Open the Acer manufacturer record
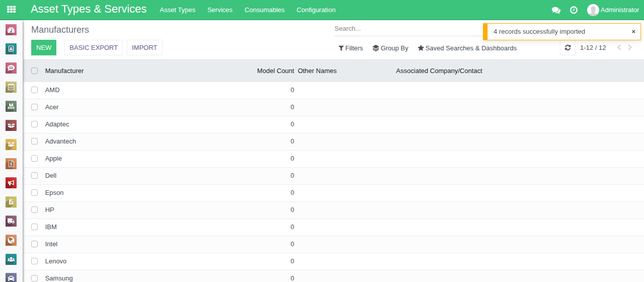The width and height of the screenshot is (644, 282). [x=52, y=107]
